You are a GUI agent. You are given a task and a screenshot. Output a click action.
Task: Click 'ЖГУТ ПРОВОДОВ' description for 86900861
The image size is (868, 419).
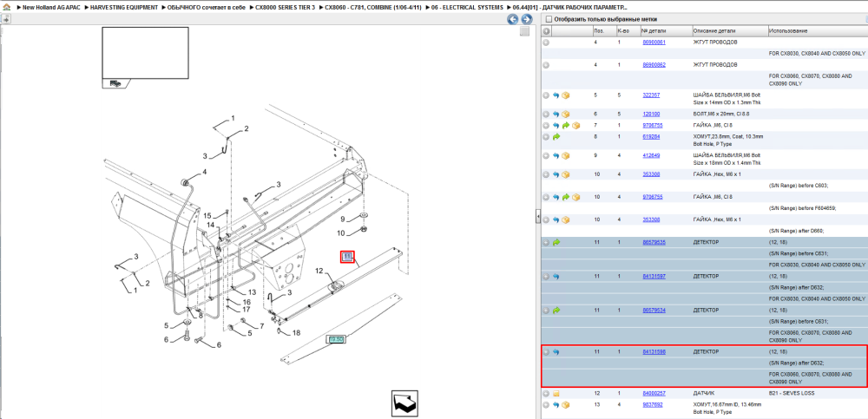(x=715, y=43)
